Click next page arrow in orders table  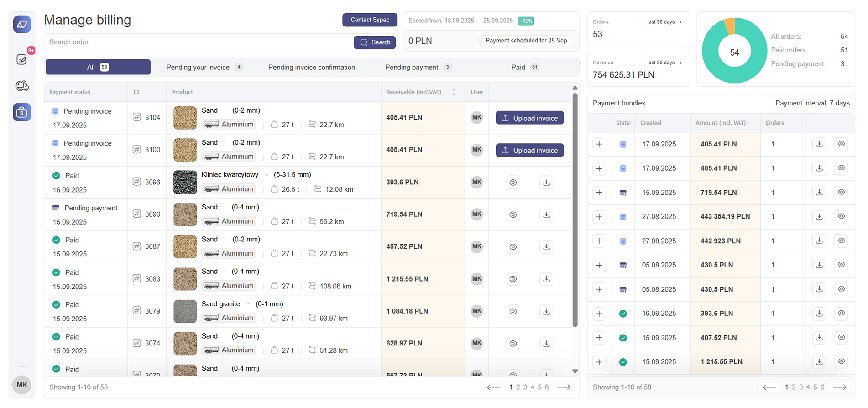[564, 387]
